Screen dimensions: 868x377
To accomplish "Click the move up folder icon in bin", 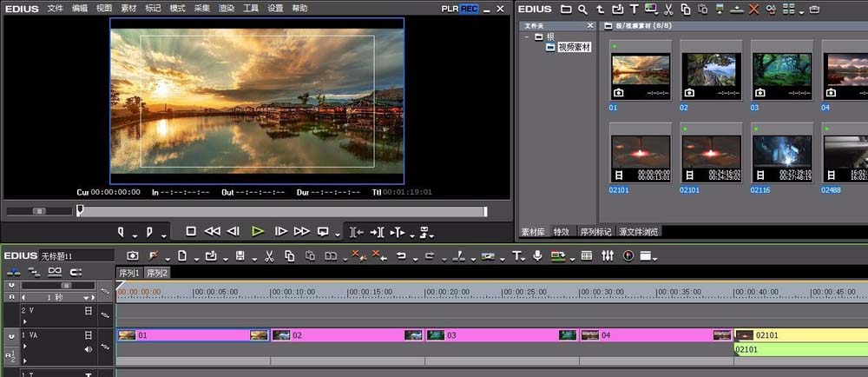I will pyautogui.click(x=600, y=9).
